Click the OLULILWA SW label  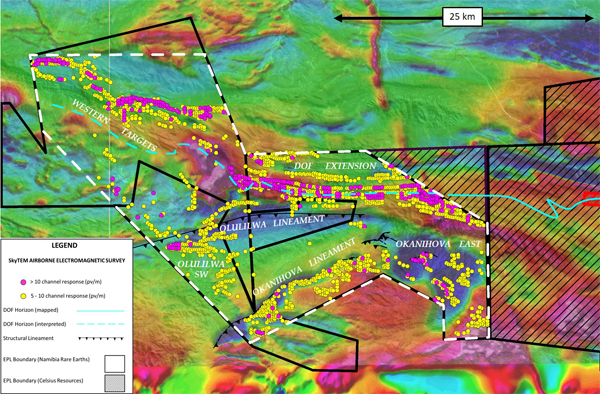click(201, 269)
